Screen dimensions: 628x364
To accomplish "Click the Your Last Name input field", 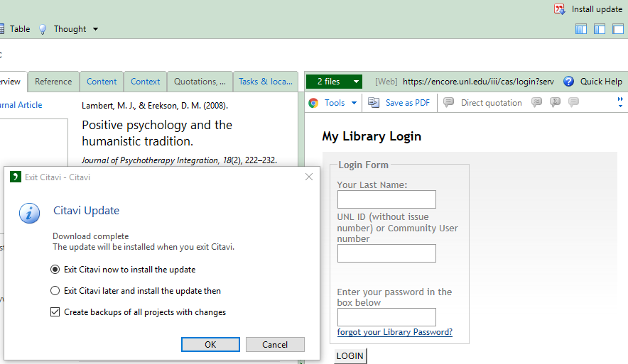I will click(x=386, y=199).
